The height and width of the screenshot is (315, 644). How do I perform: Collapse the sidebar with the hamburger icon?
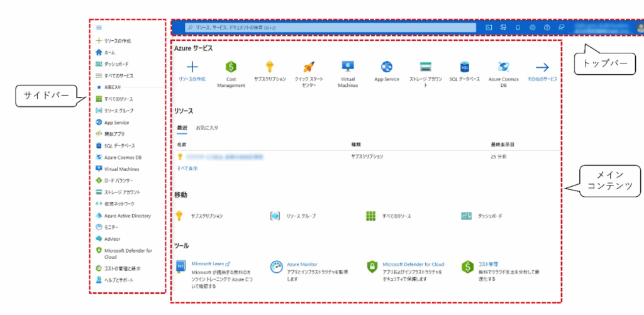99,28
